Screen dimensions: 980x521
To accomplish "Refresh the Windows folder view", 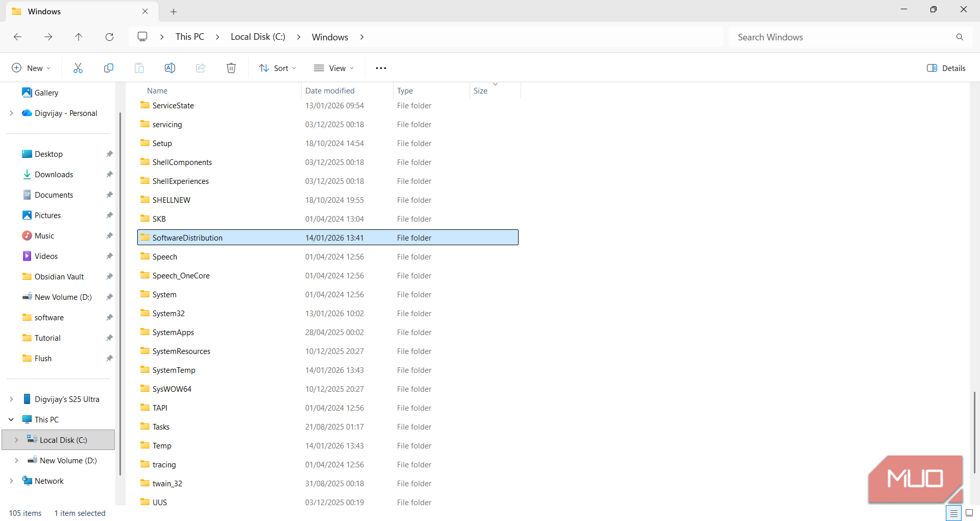I will point(109,37).
